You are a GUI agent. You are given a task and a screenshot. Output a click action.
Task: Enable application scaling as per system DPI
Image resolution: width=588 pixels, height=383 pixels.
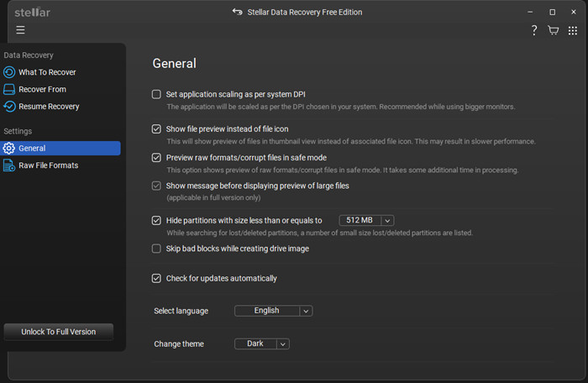coord(156,94)
